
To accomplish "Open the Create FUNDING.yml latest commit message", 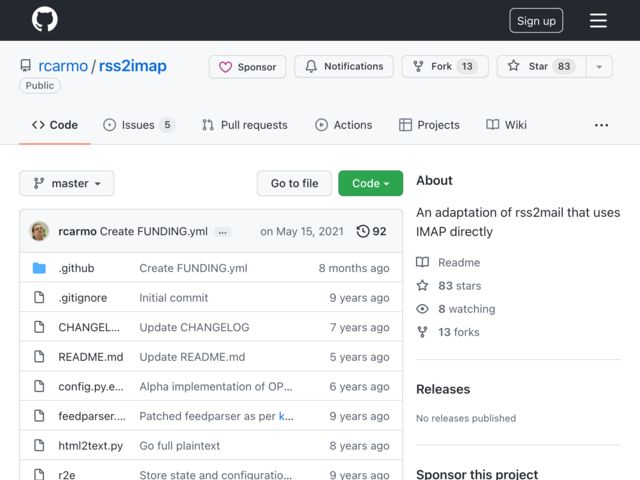I will click(x=153, y=231).
